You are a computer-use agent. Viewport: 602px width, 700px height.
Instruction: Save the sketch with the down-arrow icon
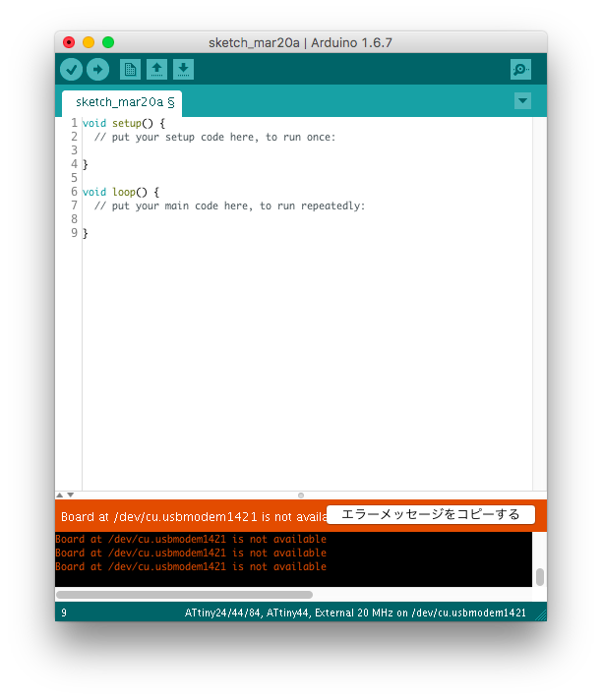183,70
